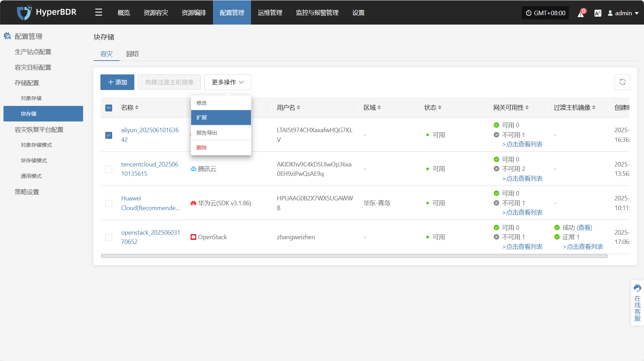Screen dimensions: 644x361
Task: Click the green 成功 check icon in openstack row
Action: pos(557,227)
